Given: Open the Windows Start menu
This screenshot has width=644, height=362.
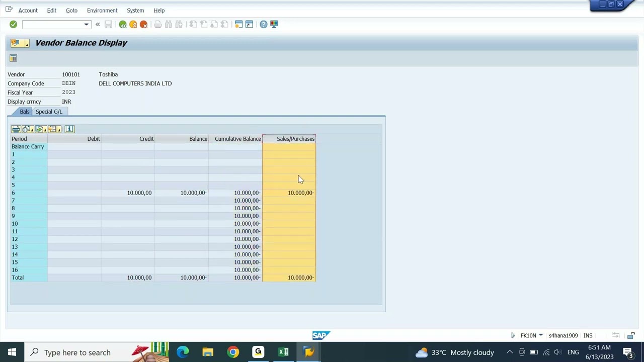Looking at the screenshot, I should click(x=12, y=352).
